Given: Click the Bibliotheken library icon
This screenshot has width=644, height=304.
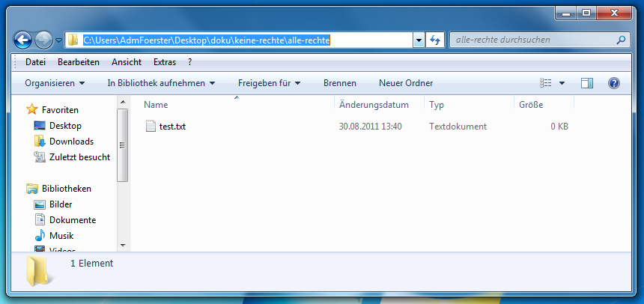Looking at the screenshot, I should coord(31,189).
